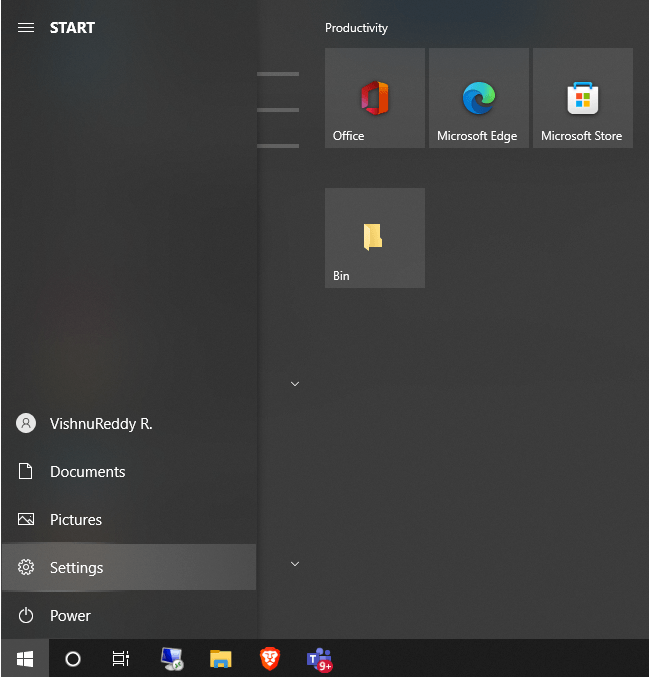
Task: Open Documents from the Start menu
Action: [129, 471]
